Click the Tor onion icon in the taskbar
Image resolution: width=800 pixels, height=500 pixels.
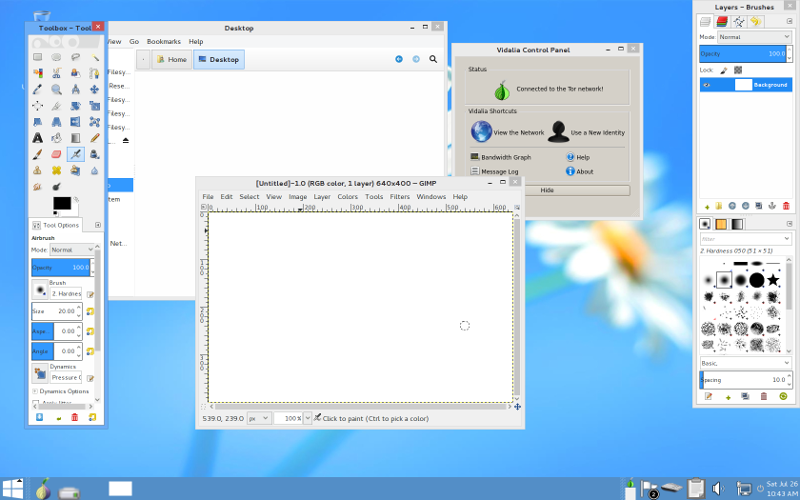coord(41,489)
